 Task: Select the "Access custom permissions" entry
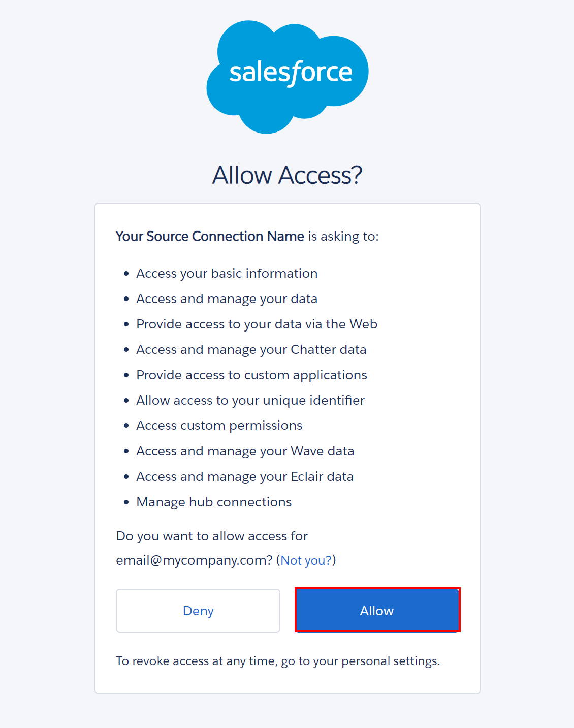coord(219,426)
